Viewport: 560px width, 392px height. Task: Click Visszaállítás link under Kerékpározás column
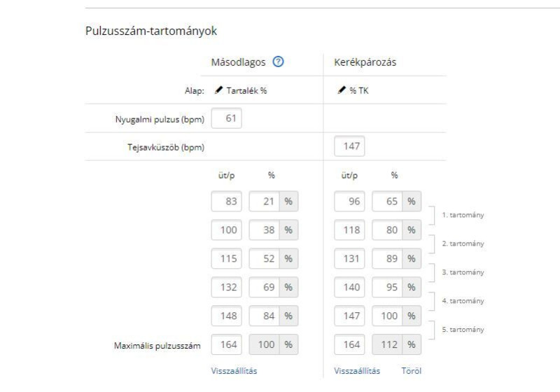[x=357, y=371]
